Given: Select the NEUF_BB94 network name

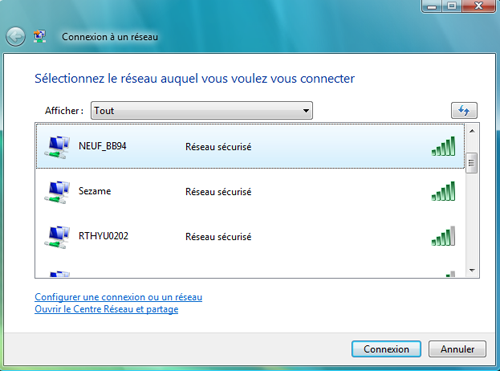Looking at the screenshot, I should (x=102, y=146).
